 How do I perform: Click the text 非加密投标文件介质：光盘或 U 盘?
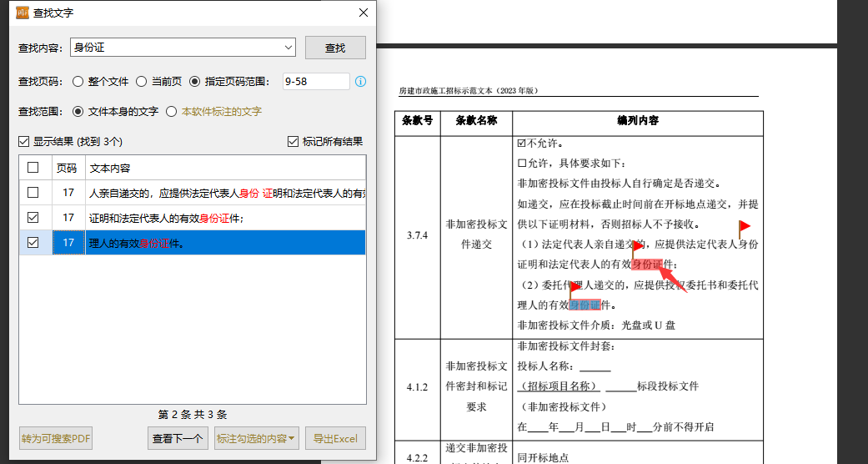596,325
